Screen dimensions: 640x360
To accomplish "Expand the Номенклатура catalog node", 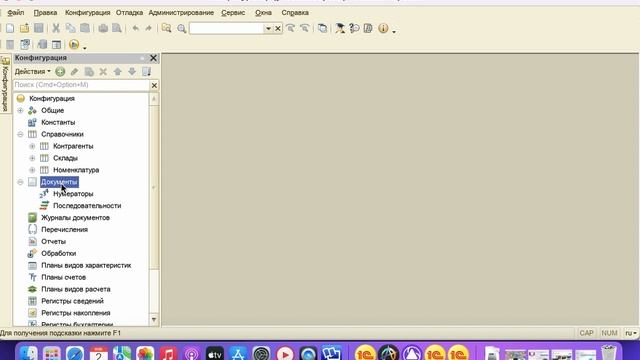I will (32, 170).
